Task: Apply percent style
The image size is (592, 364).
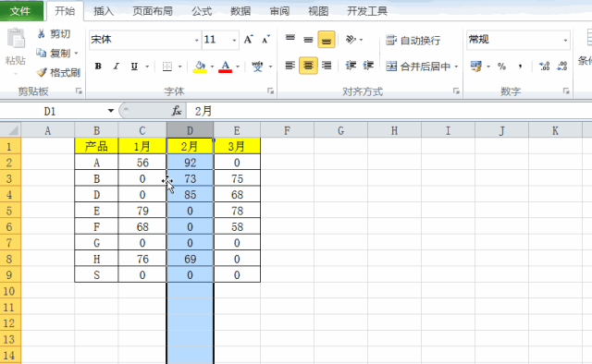Action: [x=501, y=67]
